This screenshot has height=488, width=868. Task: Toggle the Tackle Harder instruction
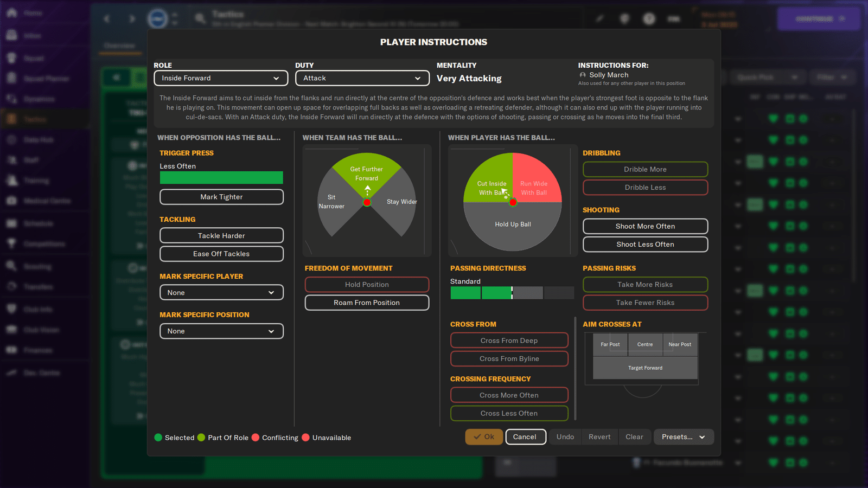click(221, 235)
